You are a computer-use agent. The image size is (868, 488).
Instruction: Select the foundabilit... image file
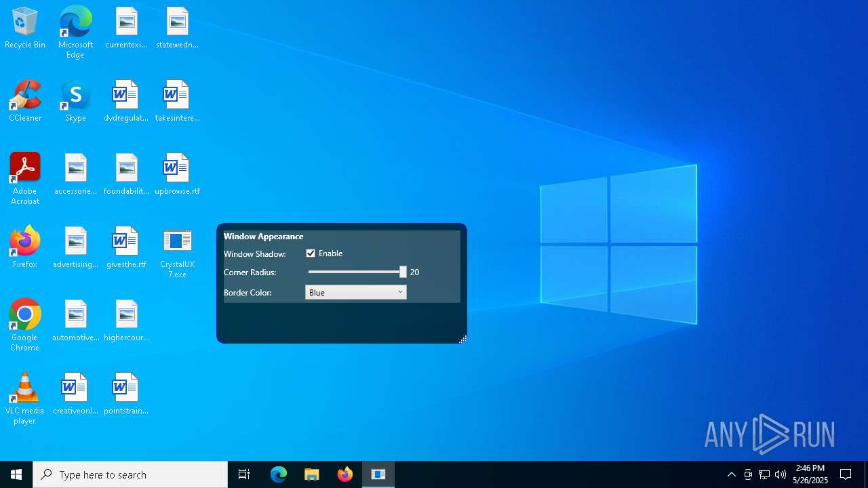tap(126, 175)
